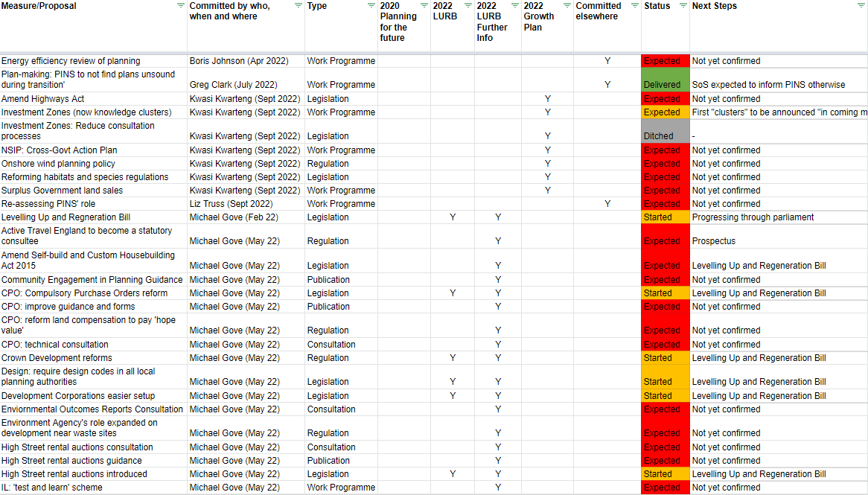Viewport: 868px width, 495px height.
Task: Select cell 'Energy efficiency review of planning'
Action: [x=94, y=61]
